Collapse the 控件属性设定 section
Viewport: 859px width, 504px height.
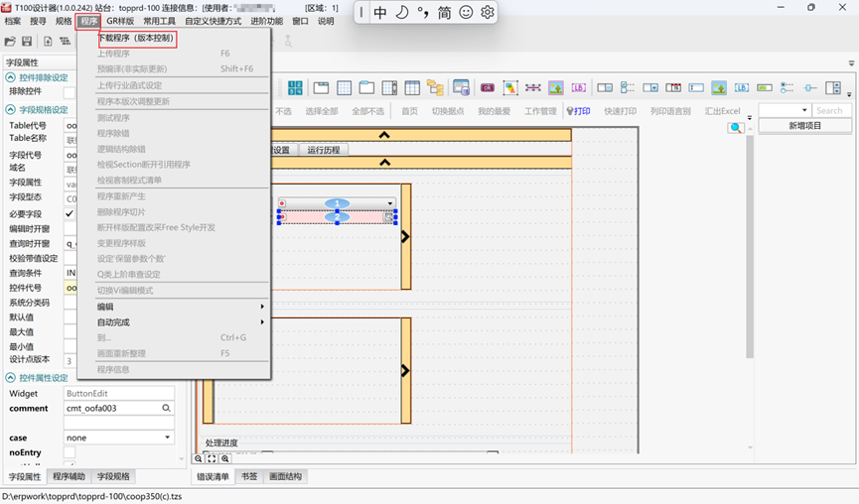[x=10, y=378]
